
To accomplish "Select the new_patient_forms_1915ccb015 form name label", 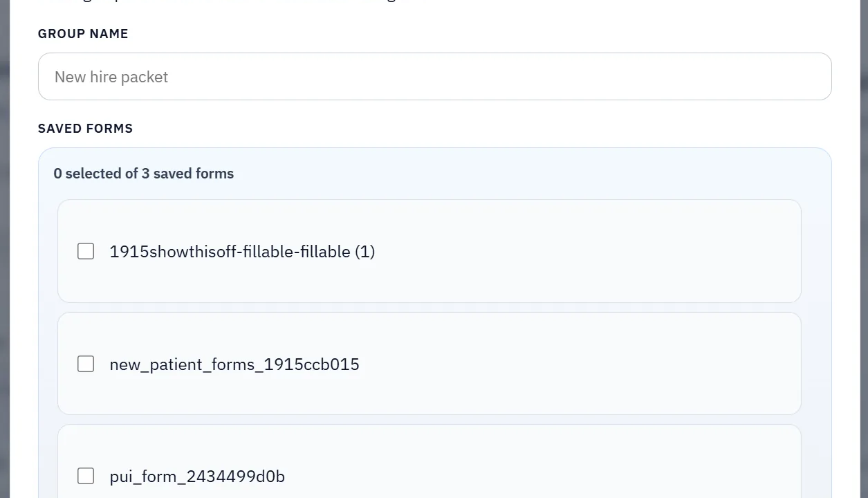I will (x=234, y=365).
